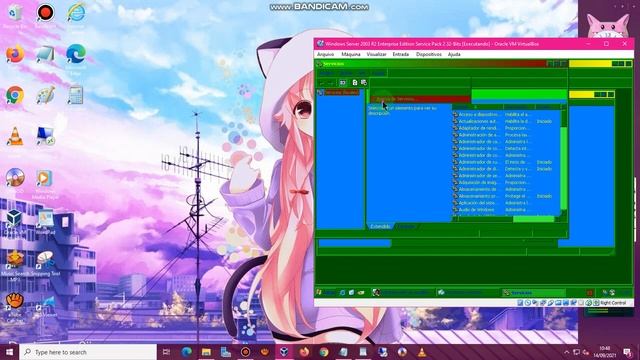Open the Dispositivos menu
Viewport: 640px width, 360px height.
point(429,54)
